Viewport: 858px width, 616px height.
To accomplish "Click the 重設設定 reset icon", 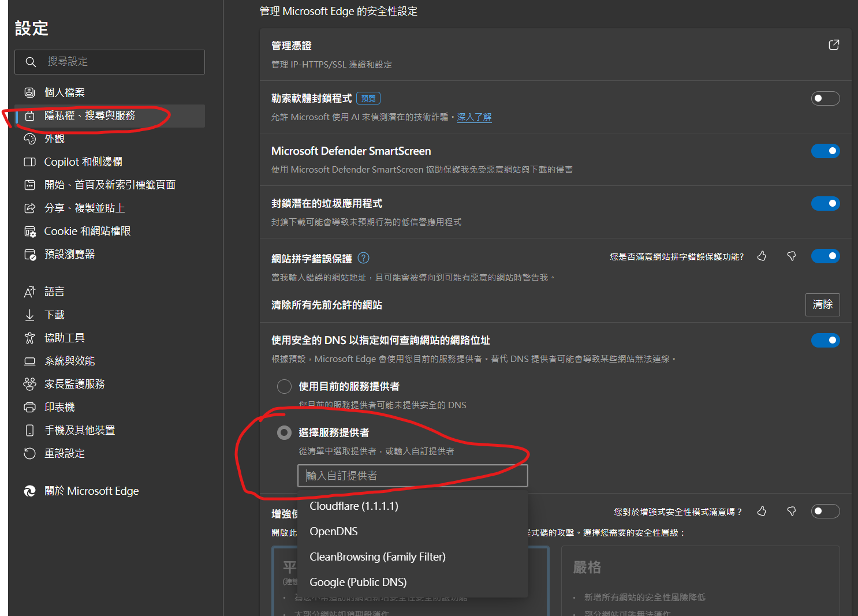I will pos(29,454).
